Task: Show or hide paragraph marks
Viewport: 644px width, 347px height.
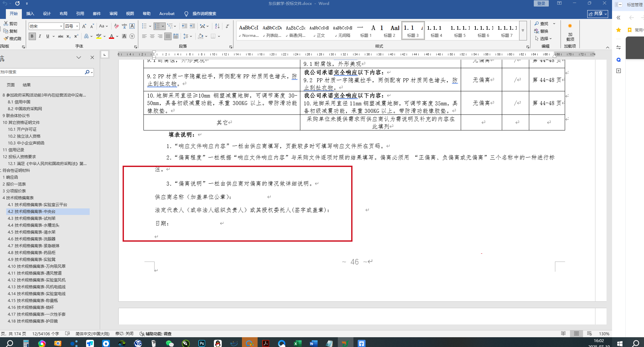Action: tap(227, 26)
